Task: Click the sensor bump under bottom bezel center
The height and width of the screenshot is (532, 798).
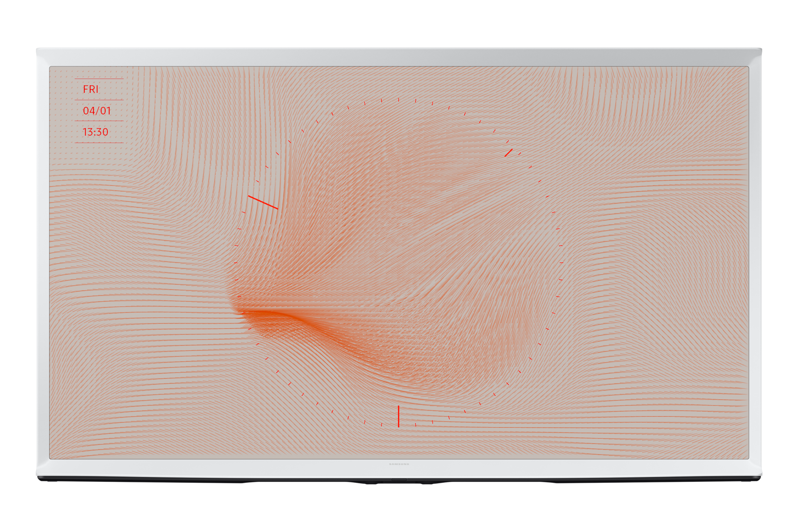Action: coord(399,480)
